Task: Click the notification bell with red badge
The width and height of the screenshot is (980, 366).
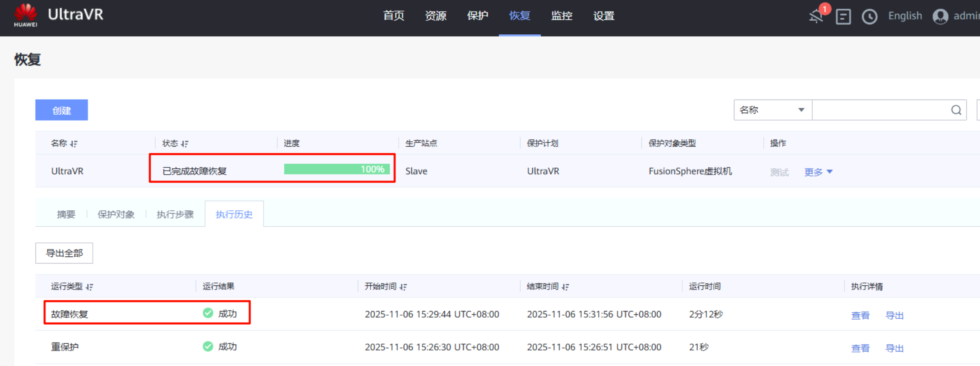Action: tap(817, 16)
